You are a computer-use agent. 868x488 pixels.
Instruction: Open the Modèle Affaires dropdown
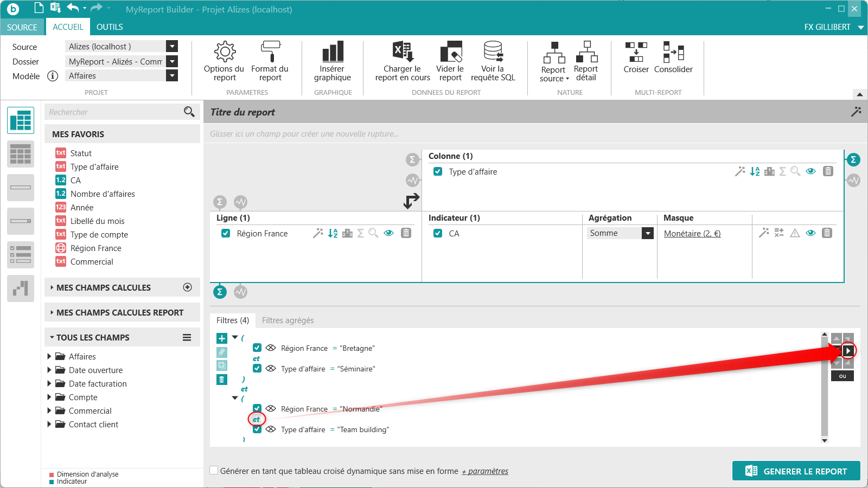pos(172,76)
